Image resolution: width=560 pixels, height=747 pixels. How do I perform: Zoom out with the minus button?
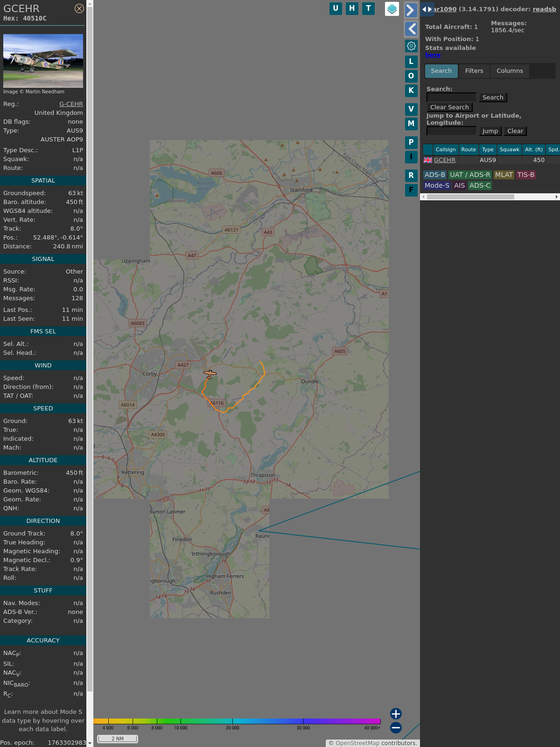click(396, 727)
